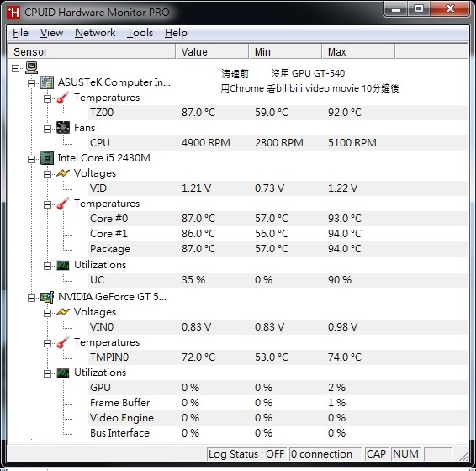
Task: Click the thermometer icon under ASUSTeK Computer
Action: click(x=63, y=98)
